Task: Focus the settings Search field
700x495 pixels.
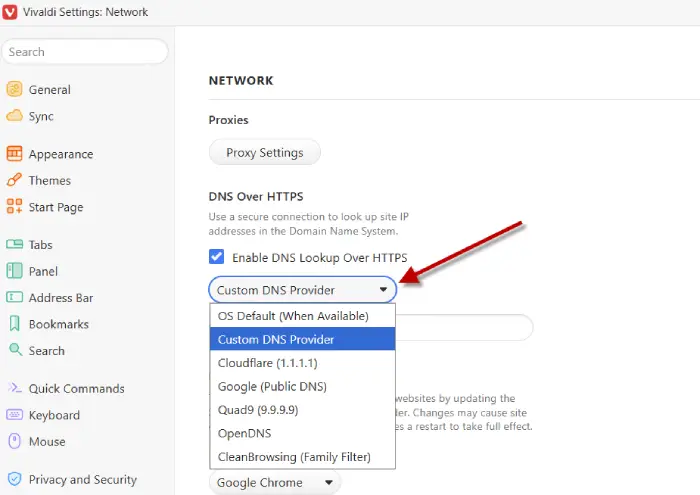Action: (85, 51)
